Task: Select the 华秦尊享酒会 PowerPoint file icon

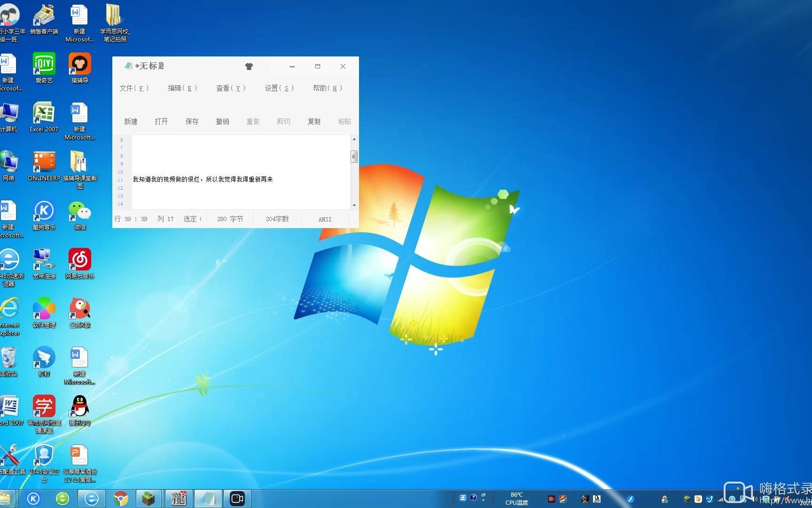Action: [80, 464]
